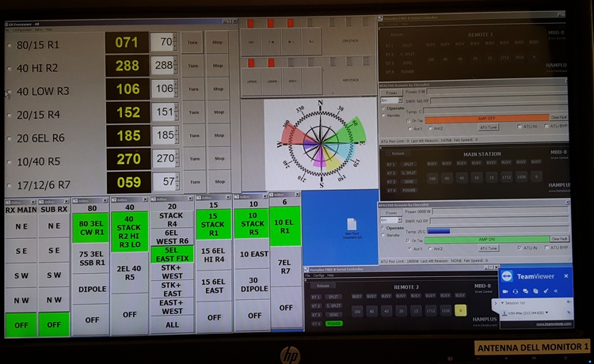Click RT 1 in REMOTE 2 panel

[x=316, y=297]
